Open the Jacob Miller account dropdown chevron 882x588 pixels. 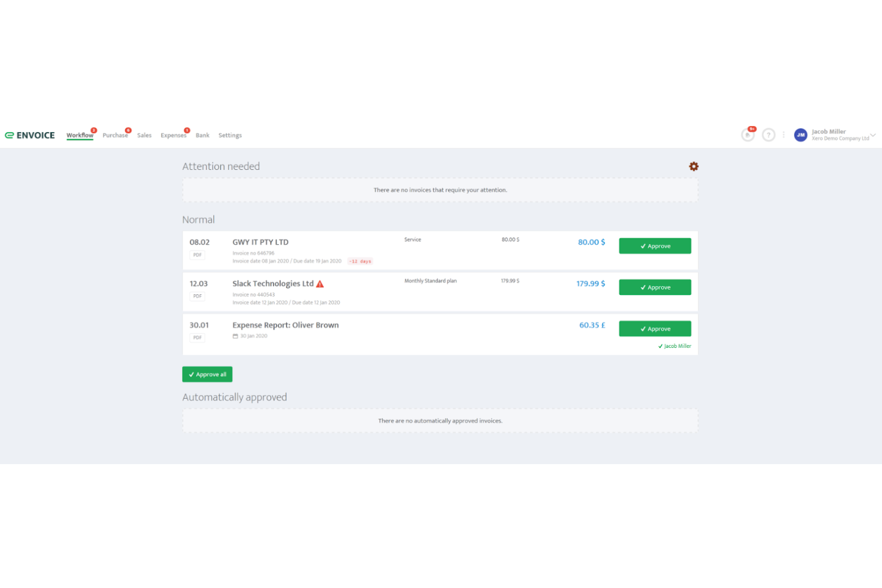coord(873,135)
